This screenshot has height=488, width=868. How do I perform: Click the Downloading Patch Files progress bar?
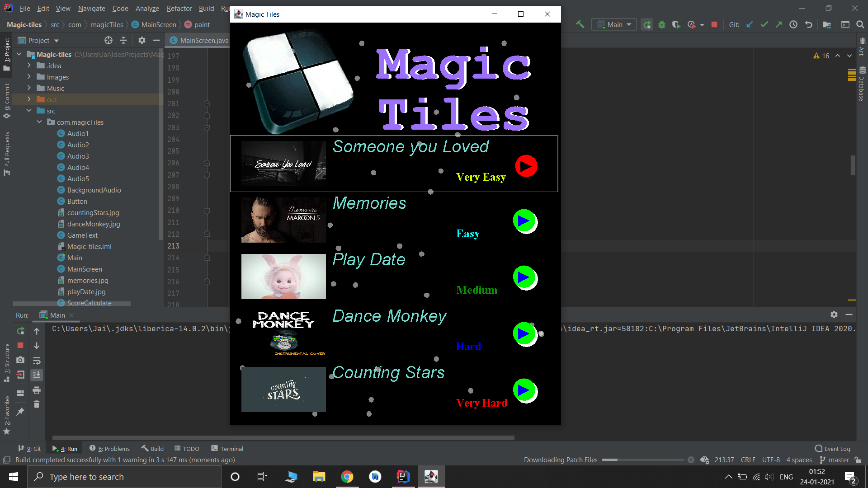click(642, 460)
